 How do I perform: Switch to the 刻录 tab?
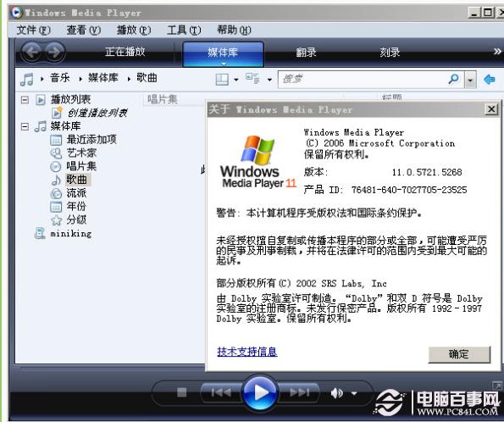(390, 52)
